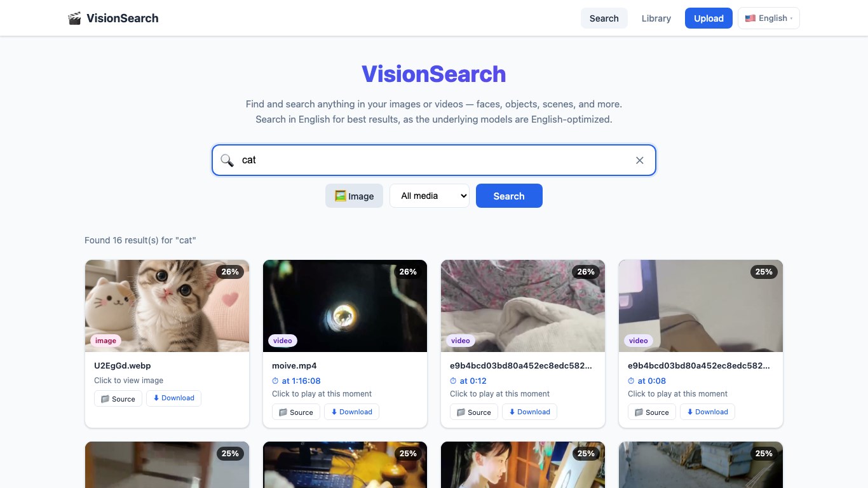This screenshot has width=868, height=488.
Task: Open Source for U2EgGd.webp
Action: point(118,398)
